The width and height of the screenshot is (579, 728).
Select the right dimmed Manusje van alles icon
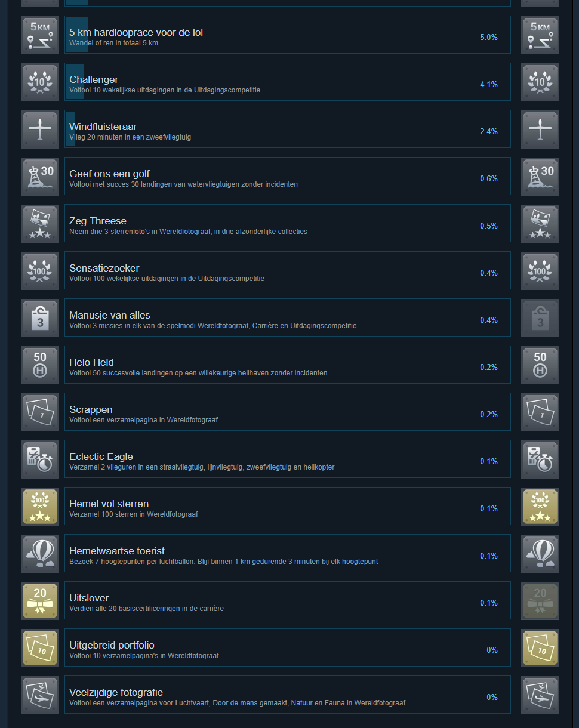coord(540,318)
